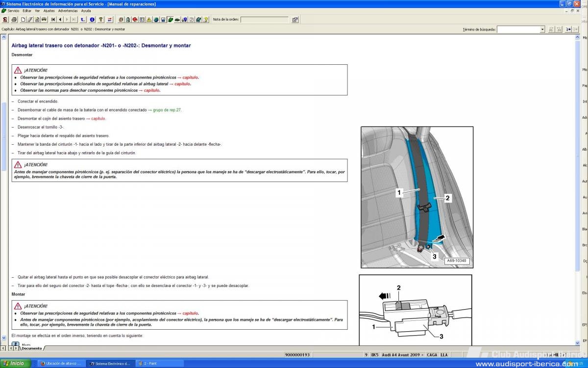Open 'grupo de rep.27' link
Screen dimensions: 588x368
(167, 110)
